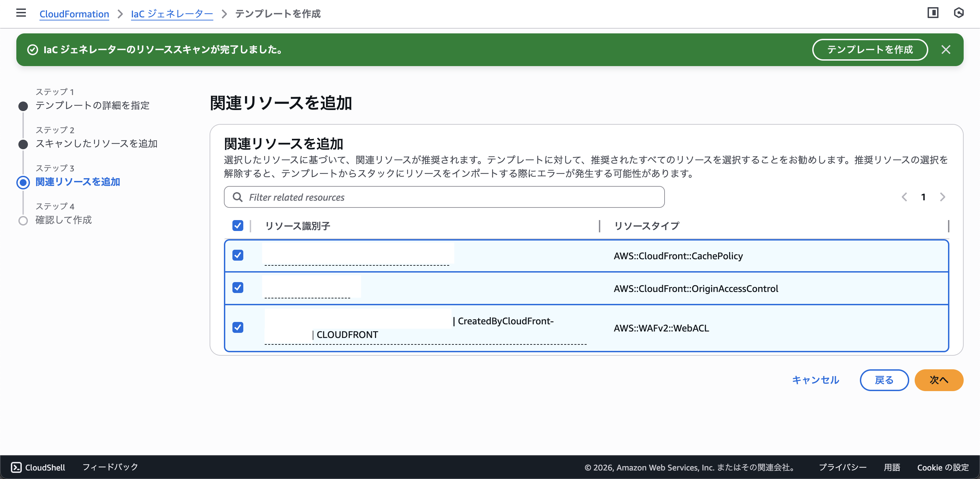Click テンプレートを作成 in the banner
Viewport: 980px width, 479px height.
870,50
